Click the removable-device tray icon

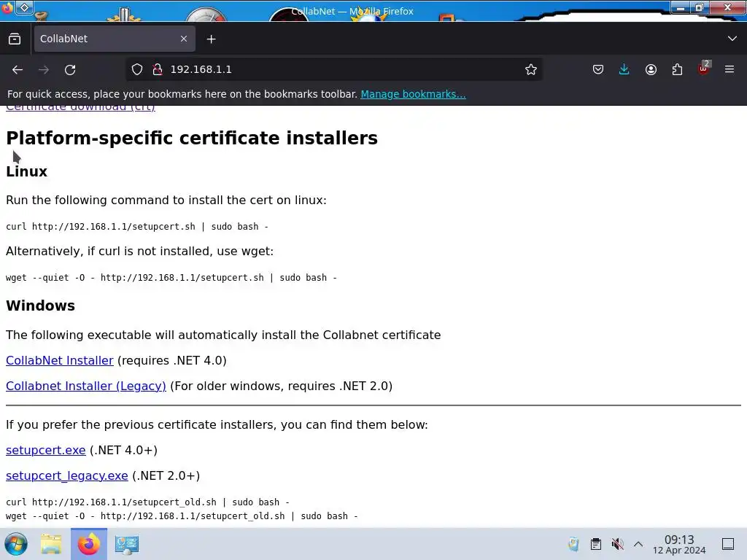pos(573,544)
